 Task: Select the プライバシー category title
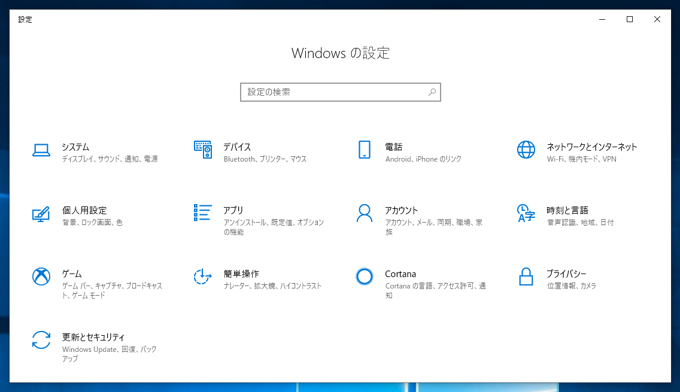point(566,274)
